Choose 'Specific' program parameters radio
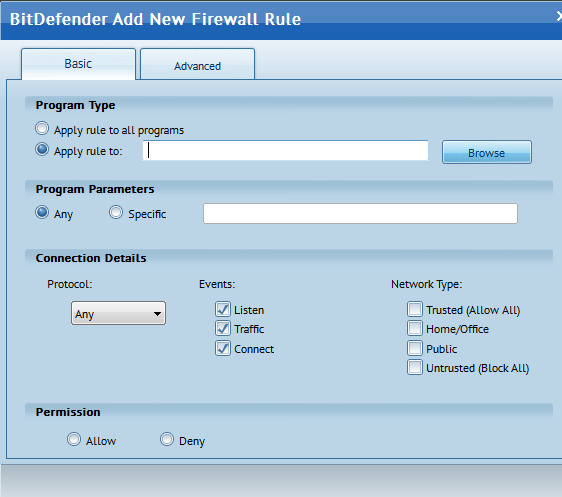 tap(116, 212)
